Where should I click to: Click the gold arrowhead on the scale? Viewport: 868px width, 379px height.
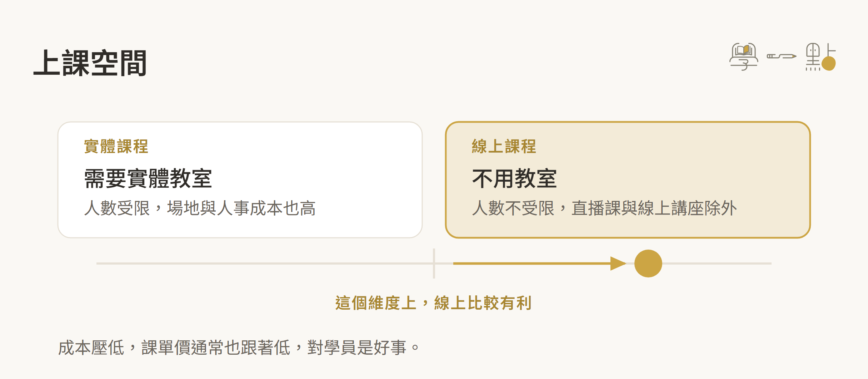point(618,264)
